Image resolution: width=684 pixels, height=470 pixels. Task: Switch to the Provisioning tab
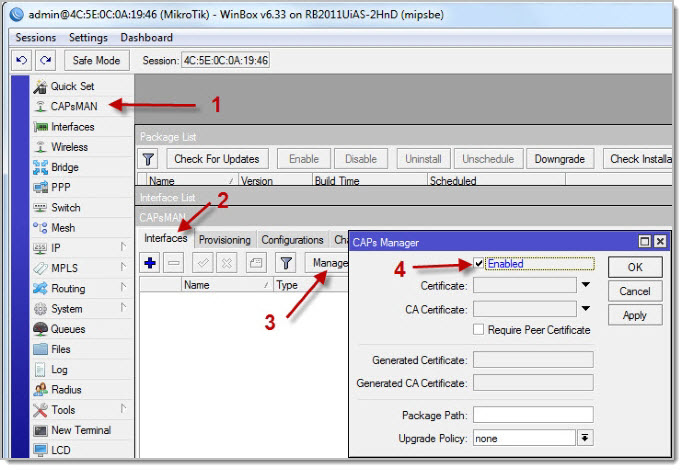coord(224,240)
